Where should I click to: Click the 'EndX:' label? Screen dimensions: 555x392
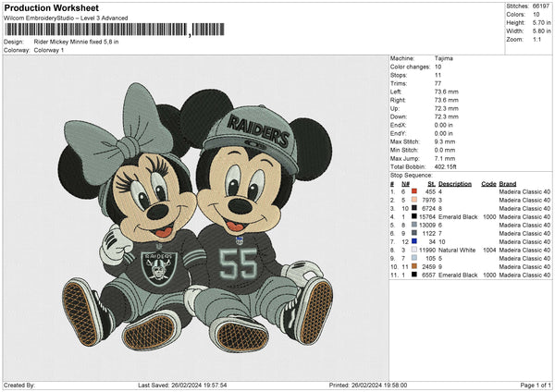(398, 125)
